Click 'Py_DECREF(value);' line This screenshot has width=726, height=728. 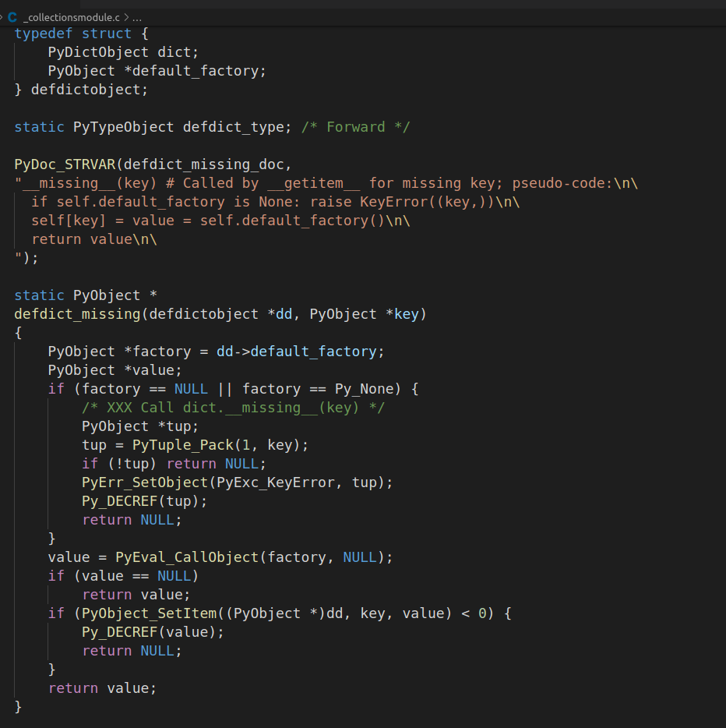pos(153,632)
